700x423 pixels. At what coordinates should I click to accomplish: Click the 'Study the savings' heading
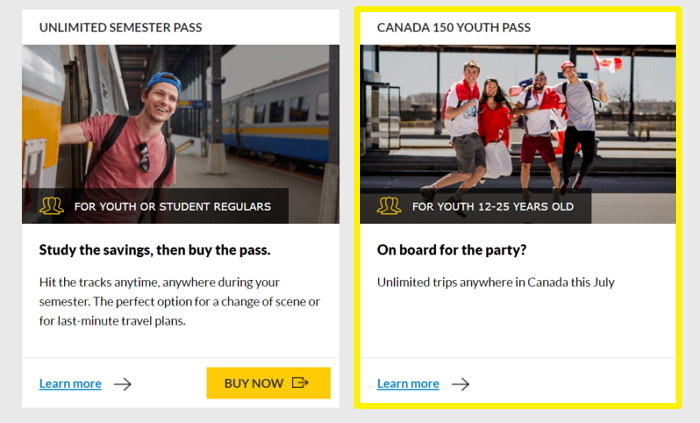pos(155,250)
